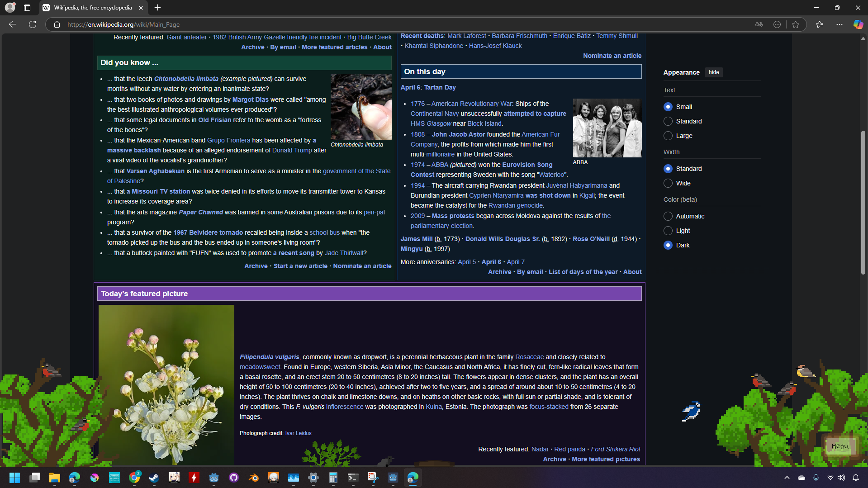Open Task View on the taskbar
This screenshot has height=488, width=868.
tap(35, 478)
